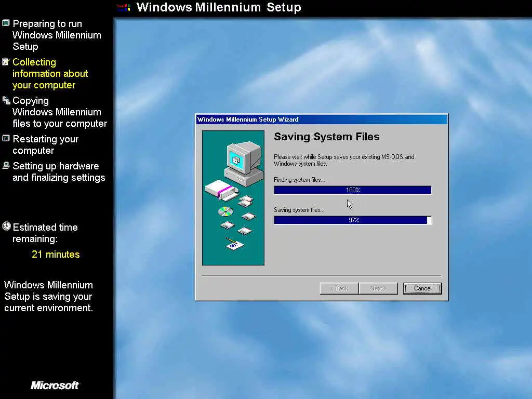Click the disabled Next button
Image resolution: width=532 pixels, height=399 pixels.
coord(378,288)
